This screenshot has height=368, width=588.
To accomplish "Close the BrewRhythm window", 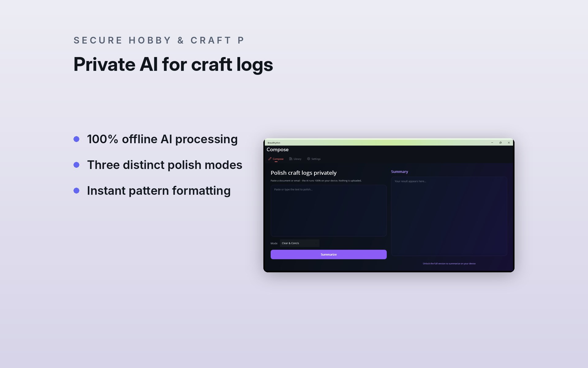I will pos(509,143).
